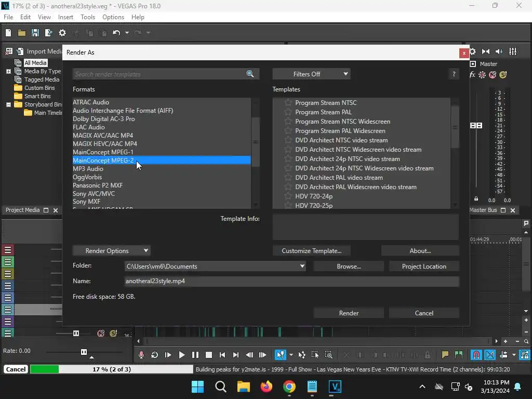532x399 pixels.
Task: Click the Master bus fx icon
Action: coord(472,75)
